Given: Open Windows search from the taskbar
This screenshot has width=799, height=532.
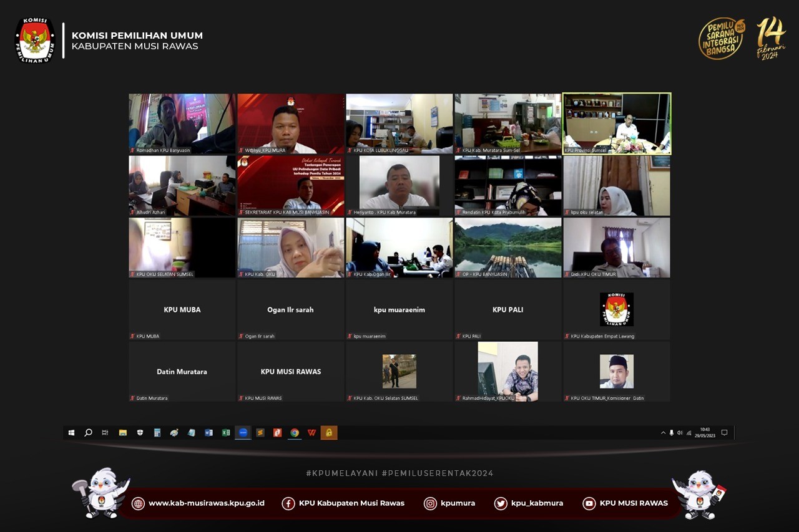Looking at the screenshot, I should [x=89, y=433].
